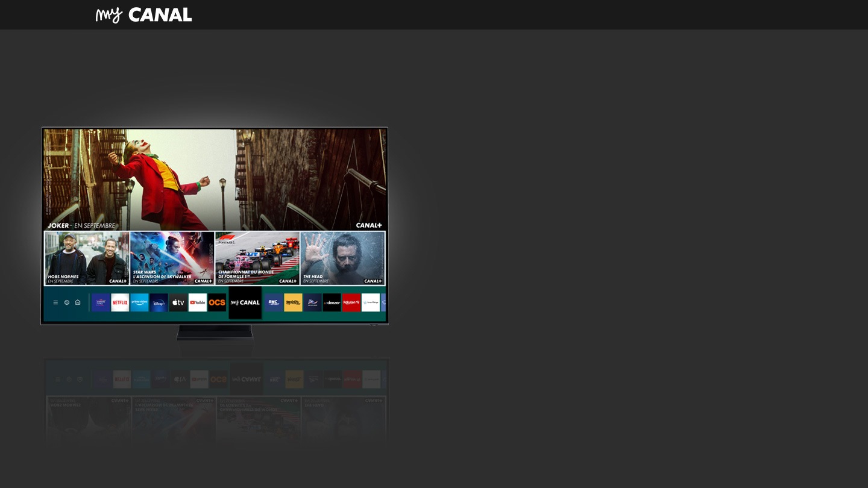The width and height of the screenshot is (868, 488).
Task: Launch the YouTube app tile
Action: (x=198, y=302)
